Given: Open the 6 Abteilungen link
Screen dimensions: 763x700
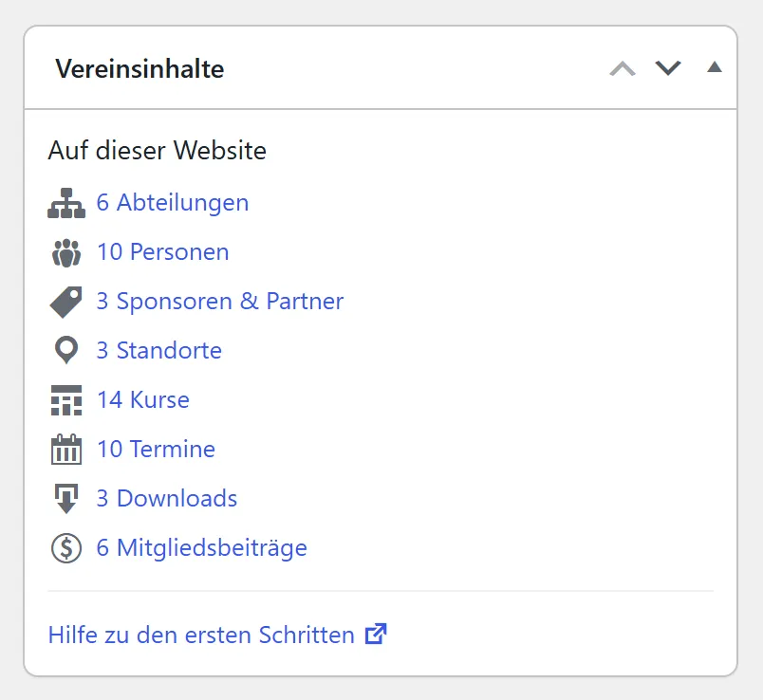Looking at the screenshot, I should tap(173, 202).
